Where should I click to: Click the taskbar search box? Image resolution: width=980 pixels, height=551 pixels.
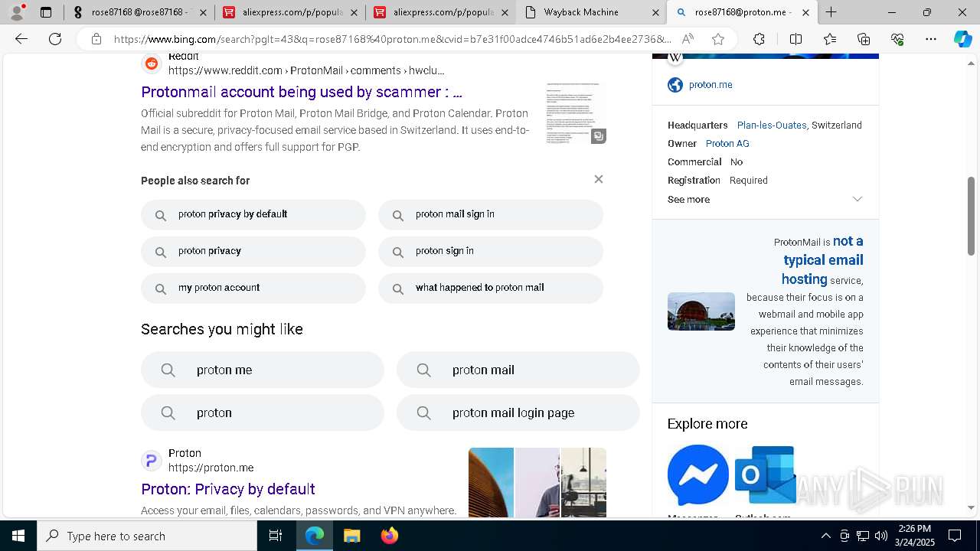(x=147, y=536)
